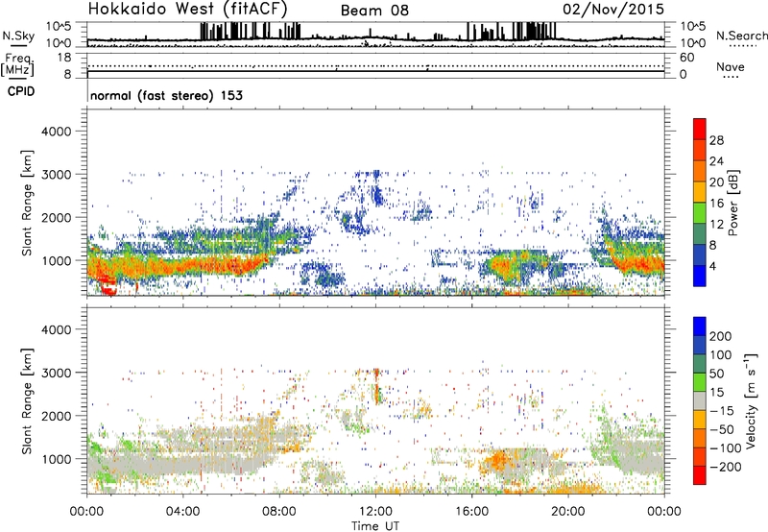The image size is (768, 532).
Task: Click the gray swatch on the Velocity color bar
Action: 700,400
